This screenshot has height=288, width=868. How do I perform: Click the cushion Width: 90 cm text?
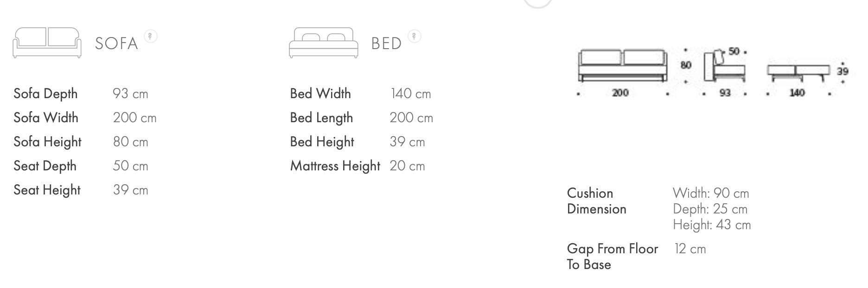click(x=710, y=193)
